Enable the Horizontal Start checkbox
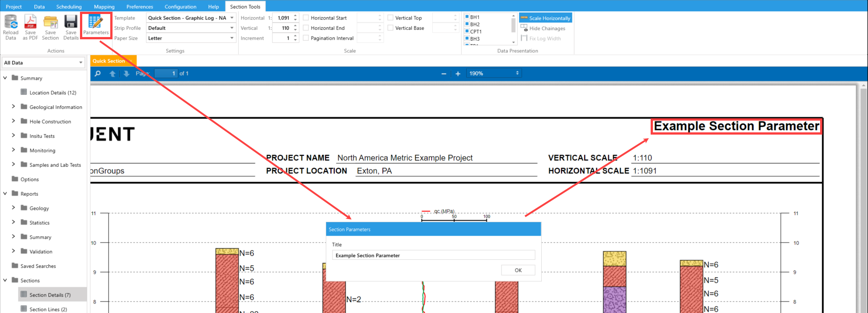Viewport: 868px width, 313px height. point(306,18)
